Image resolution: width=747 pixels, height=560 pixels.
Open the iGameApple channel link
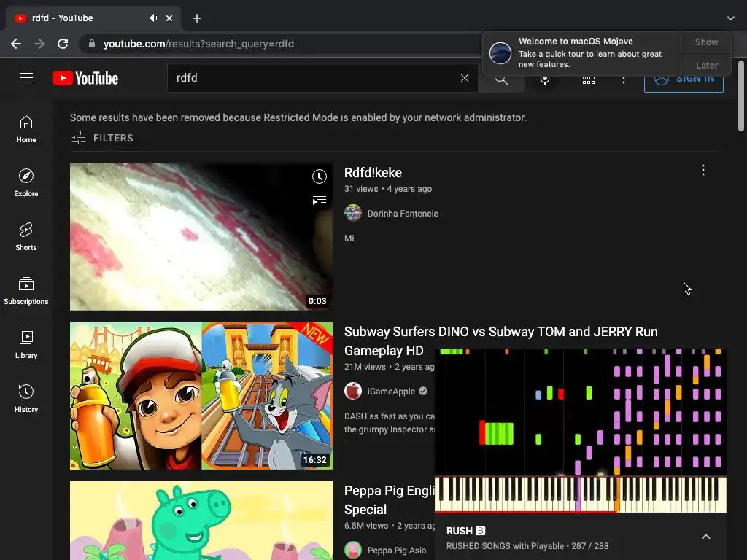tap(391, 392)
